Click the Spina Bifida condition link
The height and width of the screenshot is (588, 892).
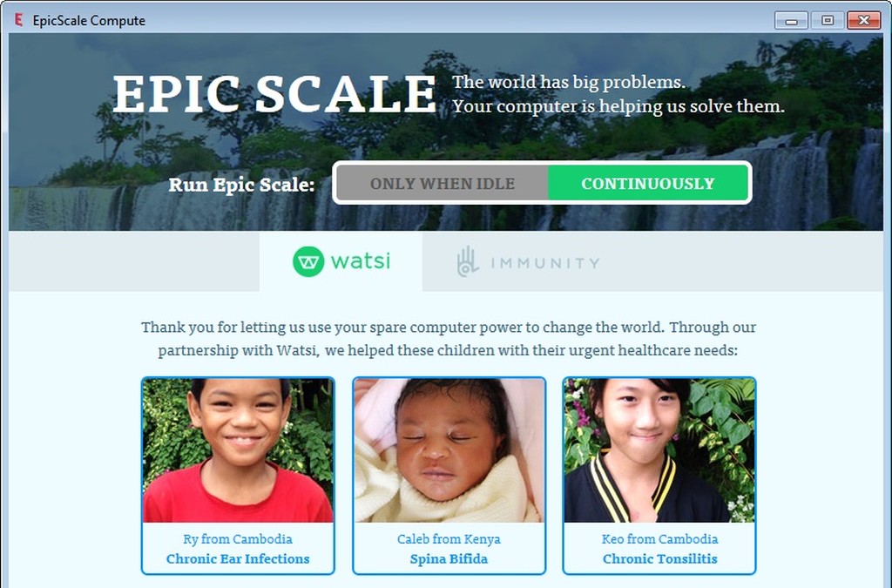[x=449, y=559]
